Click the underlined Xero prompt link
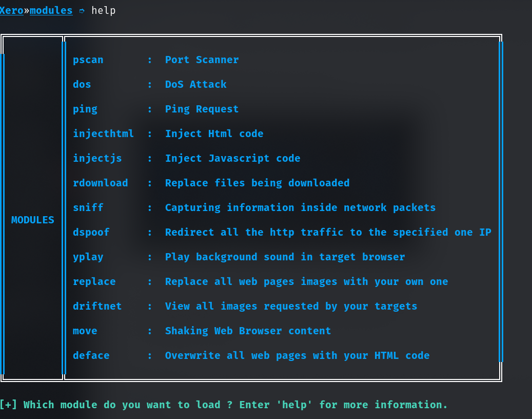The image size is (532, 419). [11, 10]
